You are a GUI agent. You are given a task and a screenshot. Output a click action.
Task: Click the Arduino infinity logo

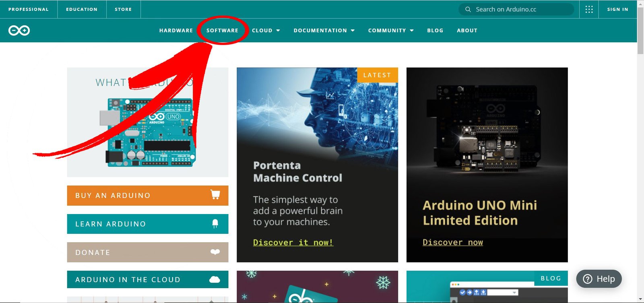pos(19,30)
